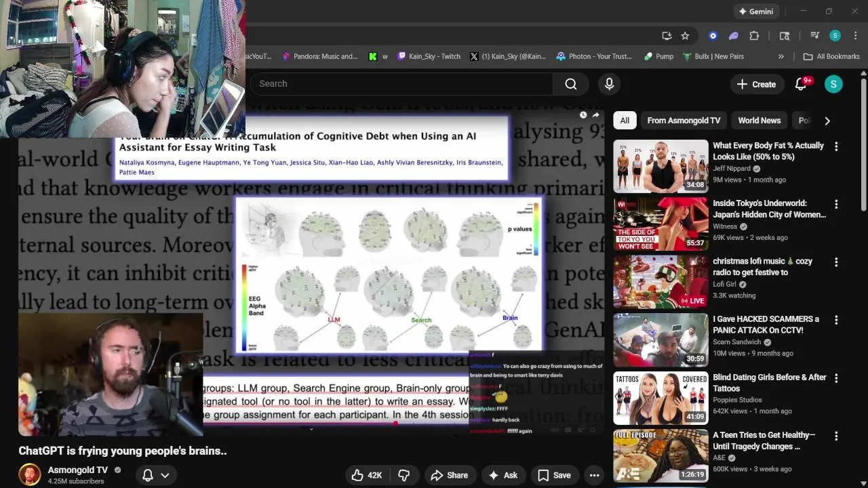Open christmas lofi music live thumbnail

click(660, 282)
